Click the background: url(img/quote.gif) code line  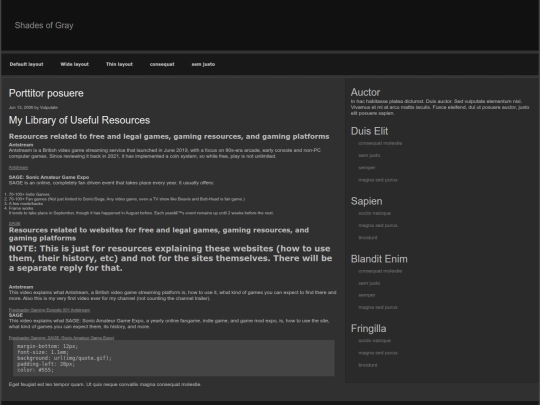pyautogui.click(x=64, y=358)
